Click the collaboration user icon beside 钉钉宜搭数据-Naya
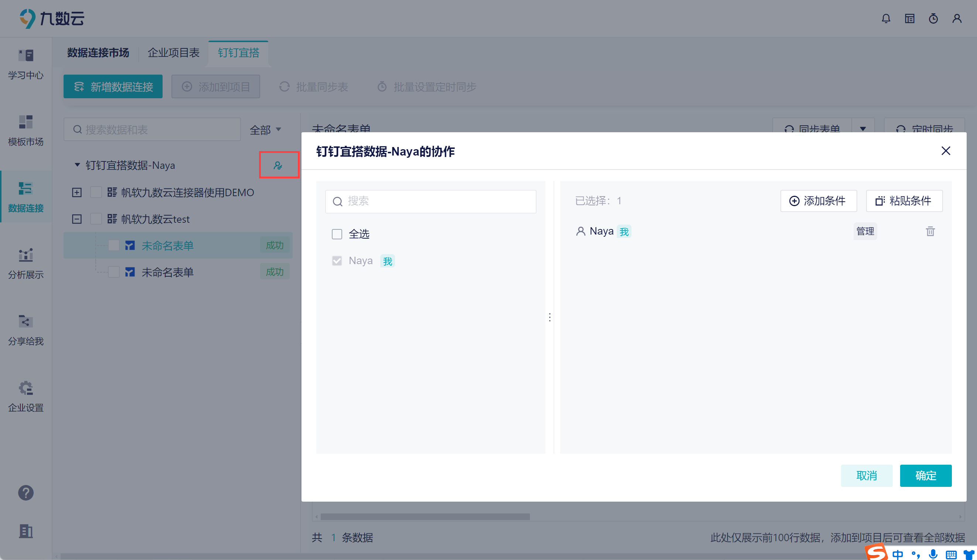This screenshot has height=560, width=977. coord(278,165)
